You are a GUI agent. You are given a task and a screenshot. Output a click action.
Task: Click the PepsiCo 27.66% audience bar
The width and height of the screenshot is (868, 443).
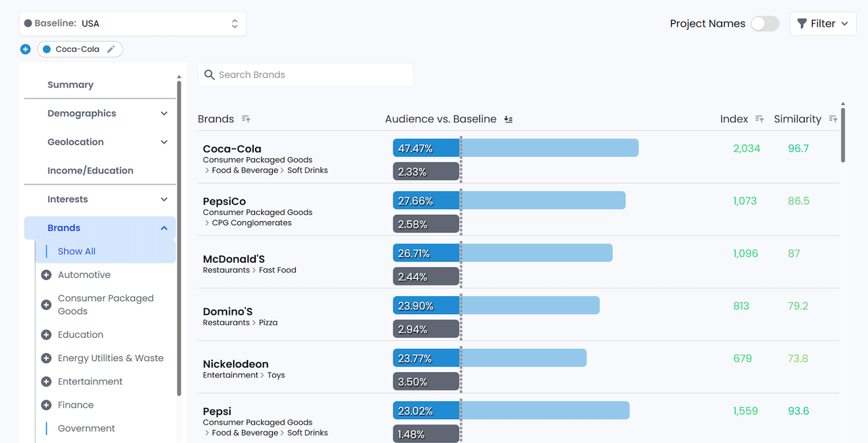[x=509, y=201]
